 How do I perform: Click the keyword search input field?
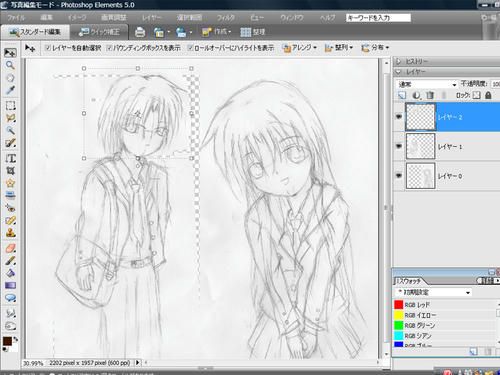[x=378, y=18]
